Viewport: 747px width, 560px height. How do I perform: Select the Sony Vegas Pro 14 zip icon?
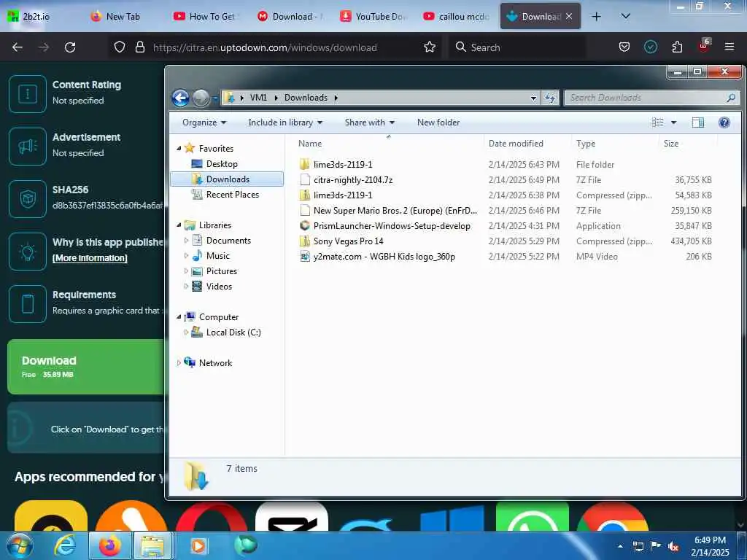coord(305,241)
